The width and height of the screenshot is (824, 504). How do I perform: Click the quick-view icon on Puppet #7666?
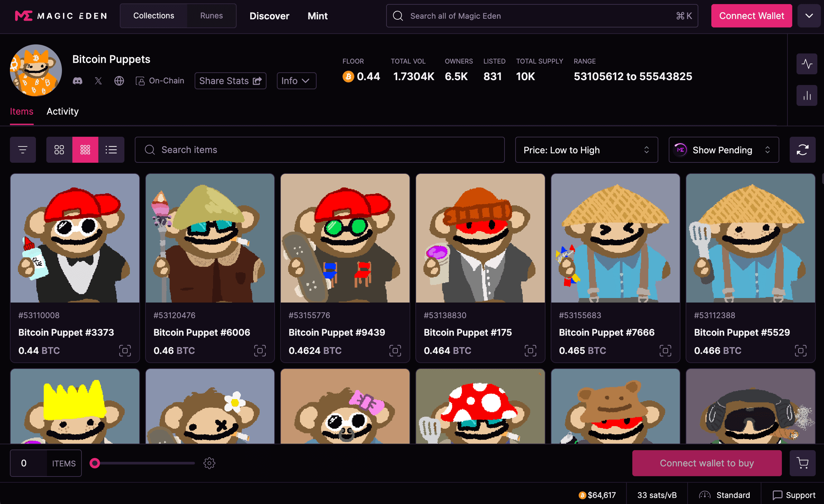(665, 350)
